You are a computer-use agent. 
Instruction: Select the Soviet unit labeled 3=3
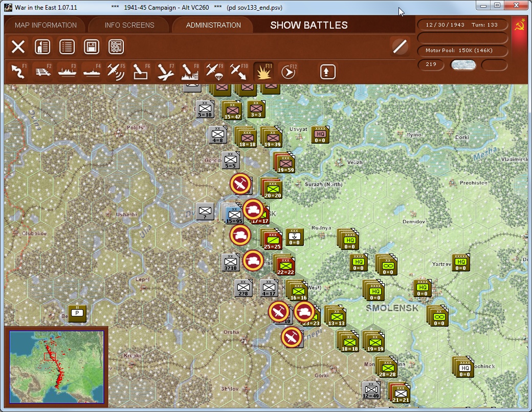point(256,109)
